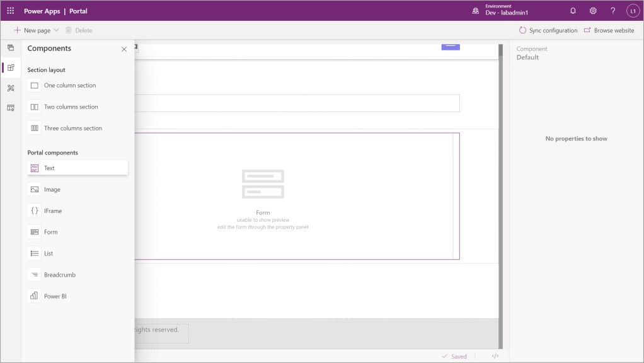
Task: Add a One column section
Action: pos(69,86)
